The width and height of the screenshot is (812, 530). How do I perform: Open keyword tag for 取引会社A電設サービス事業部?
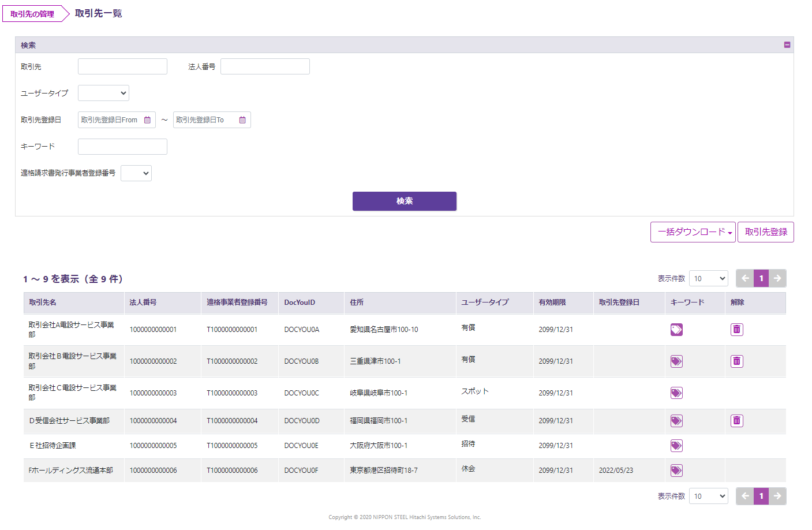676,330
